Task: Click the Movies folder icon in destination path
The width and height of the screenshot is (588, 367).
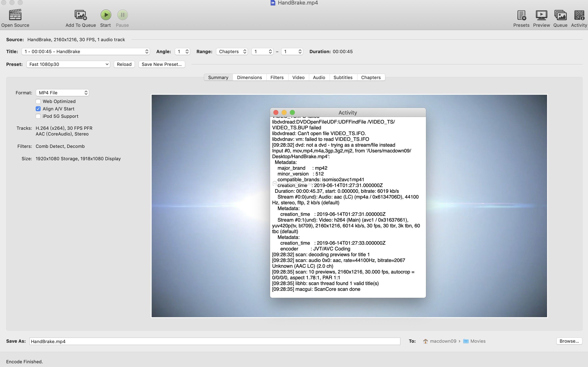Action: pos(466,341)
